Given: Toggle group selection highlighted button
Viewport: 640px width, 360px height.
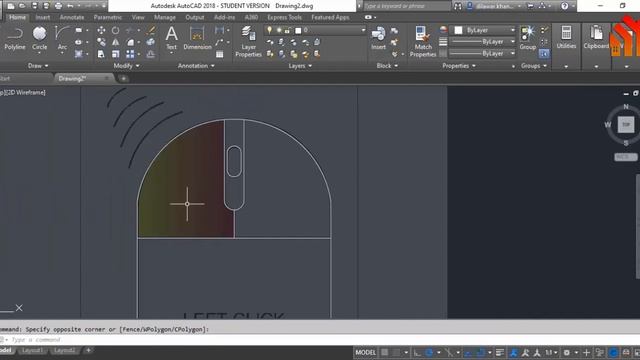Looking at the screenshot, I should point(544,54).
